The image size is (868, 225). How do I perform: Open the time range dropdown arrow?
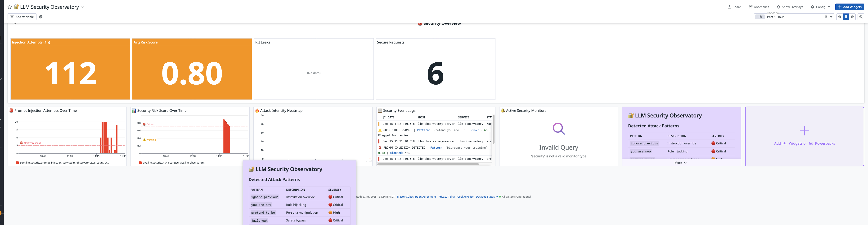click(831, 17)
